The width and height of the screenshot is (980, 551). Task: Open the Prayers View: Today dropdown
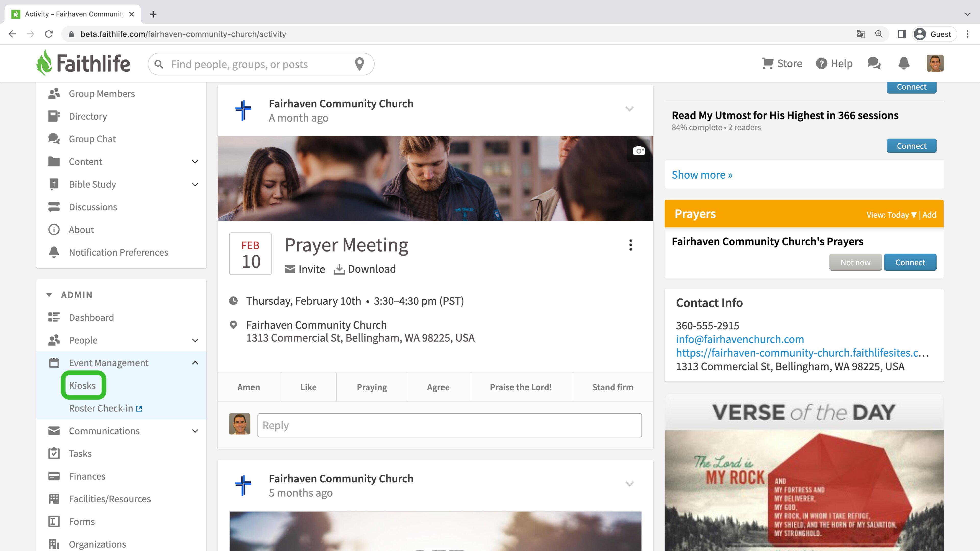pos(891,215)
